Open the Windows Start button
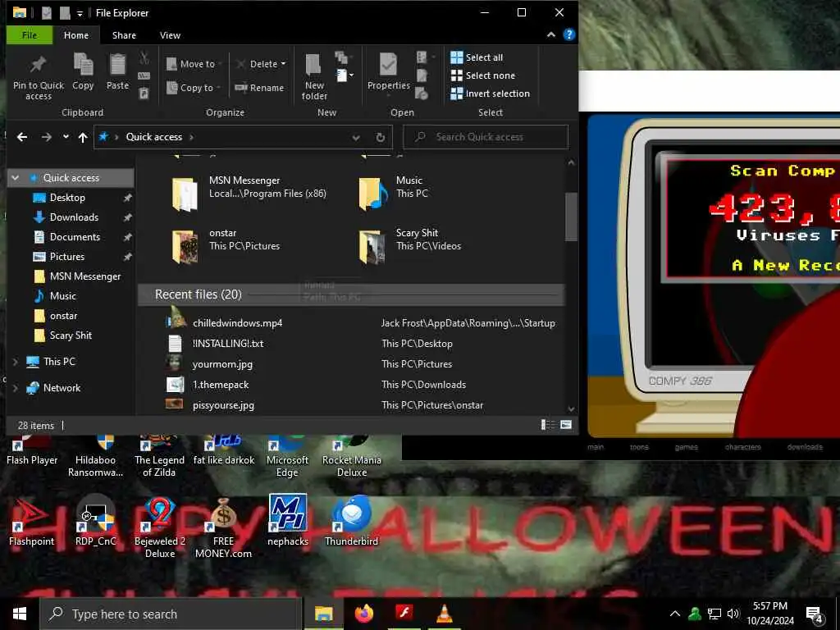The height and width of the screenshot is (630, 840). click(20, 614)
